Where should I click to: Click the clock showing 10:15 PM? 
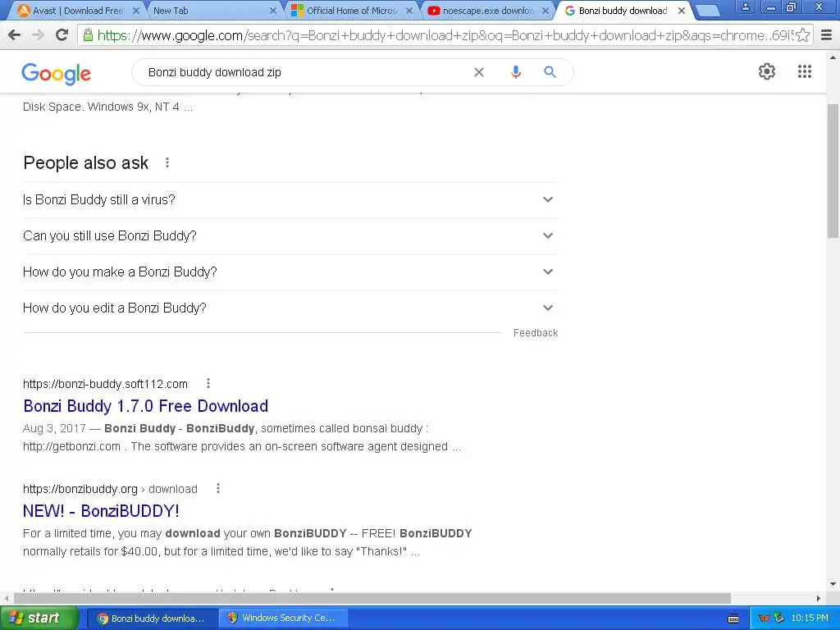coord(810,619)
